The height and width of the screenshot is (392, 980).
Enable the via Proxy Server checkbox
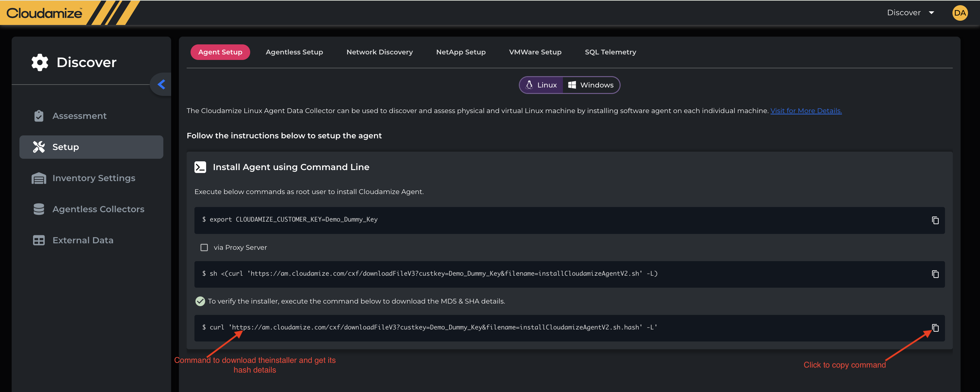[x=204, y=248]
